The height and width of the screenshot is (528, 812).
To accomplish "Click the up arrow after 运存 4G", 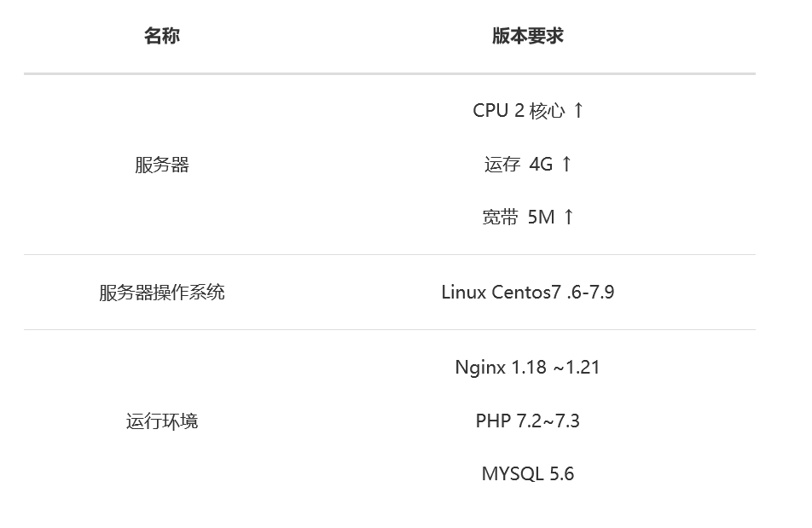I will point(566,164).
